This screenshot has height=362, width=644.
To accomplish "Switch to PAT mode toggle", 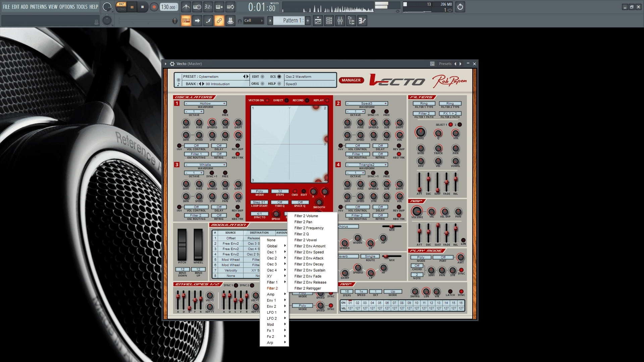I will pos(121,4).
